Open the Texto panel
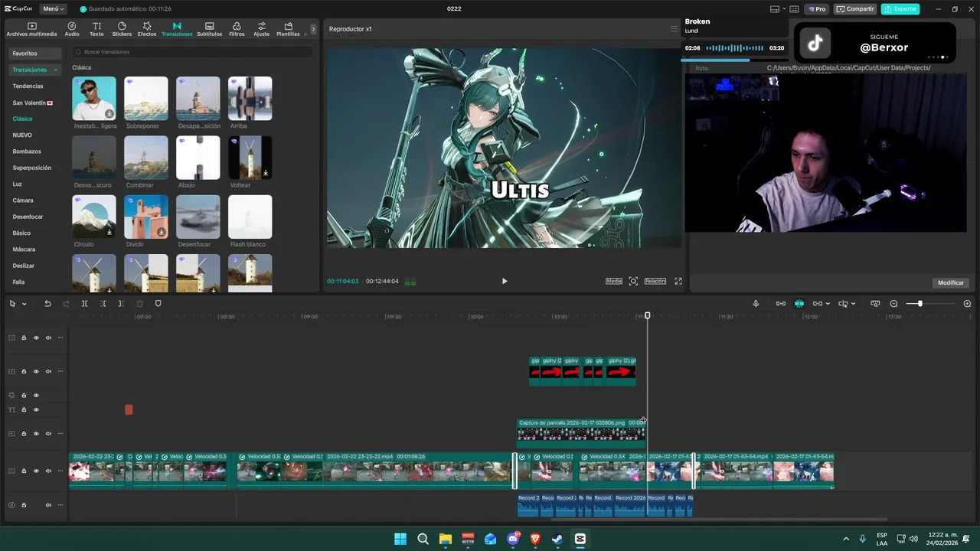 (96, 29)
